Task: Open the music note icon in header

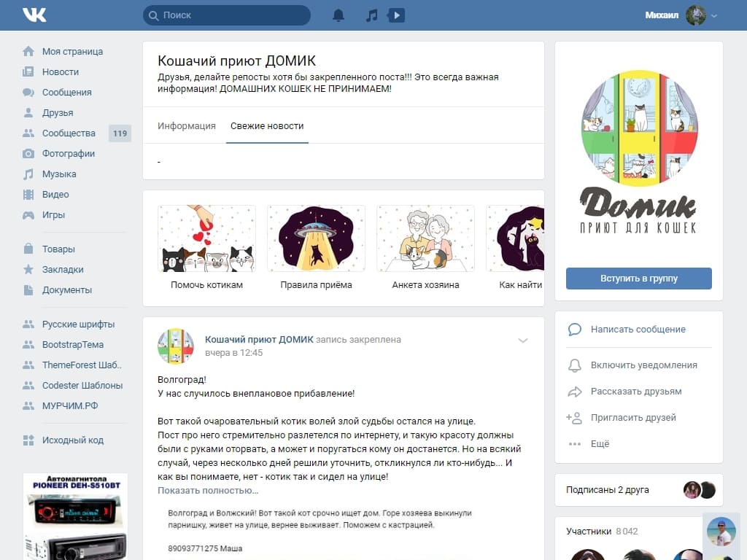Action: (x=371, y=15)
